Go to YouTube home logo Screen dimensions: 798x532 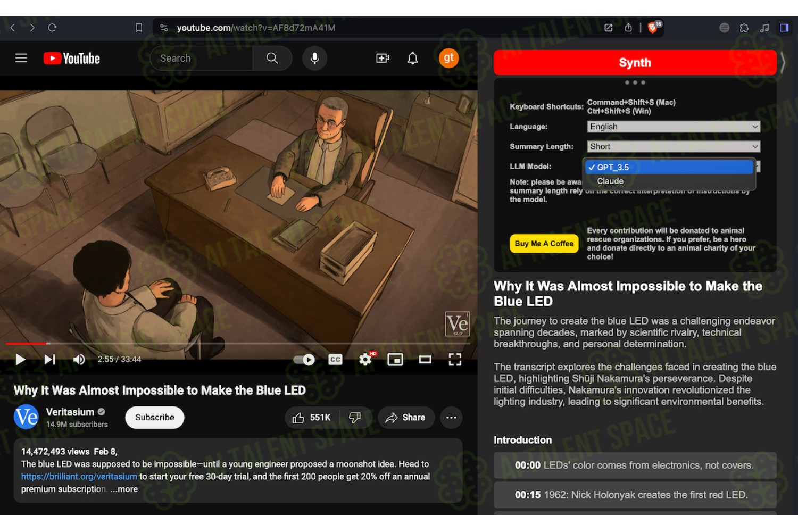(72, 58)
